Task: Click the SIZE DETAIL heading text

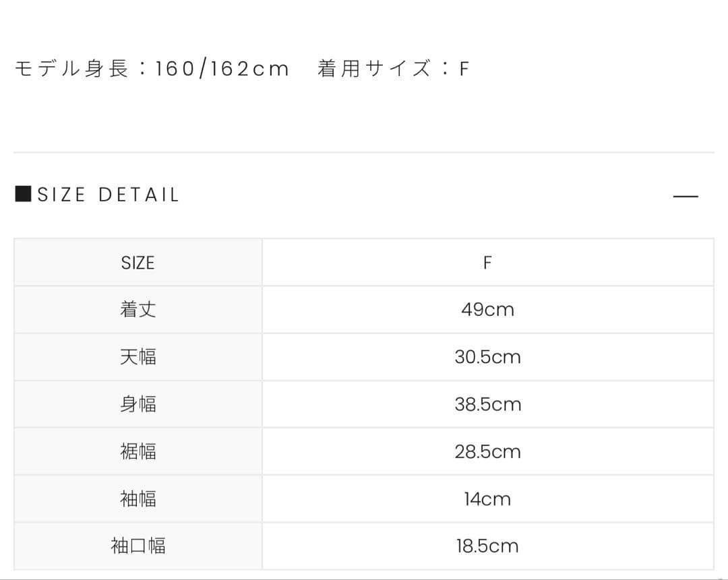Action: point(109,195)
